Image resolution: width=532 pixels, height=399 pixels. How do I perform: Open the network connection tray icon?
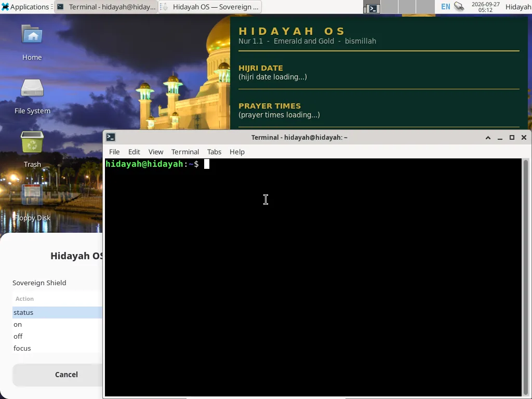tap(459, 6)
